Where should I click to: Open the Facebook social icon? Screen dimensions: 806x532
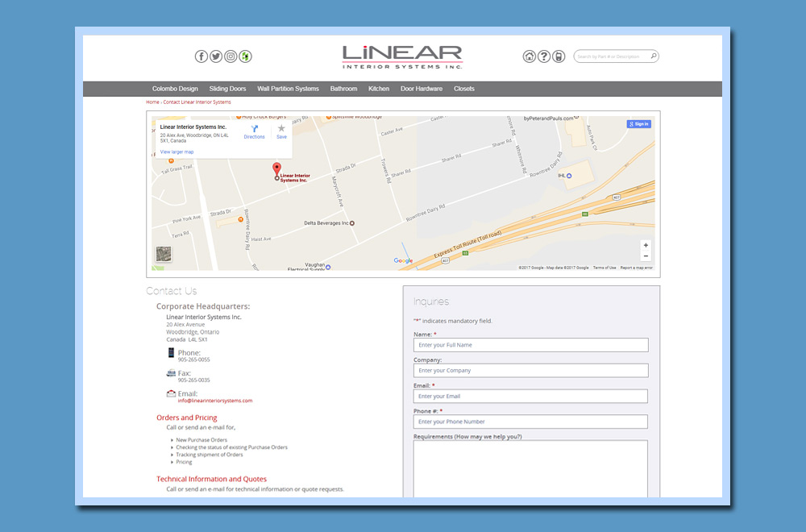click(201, 56)
